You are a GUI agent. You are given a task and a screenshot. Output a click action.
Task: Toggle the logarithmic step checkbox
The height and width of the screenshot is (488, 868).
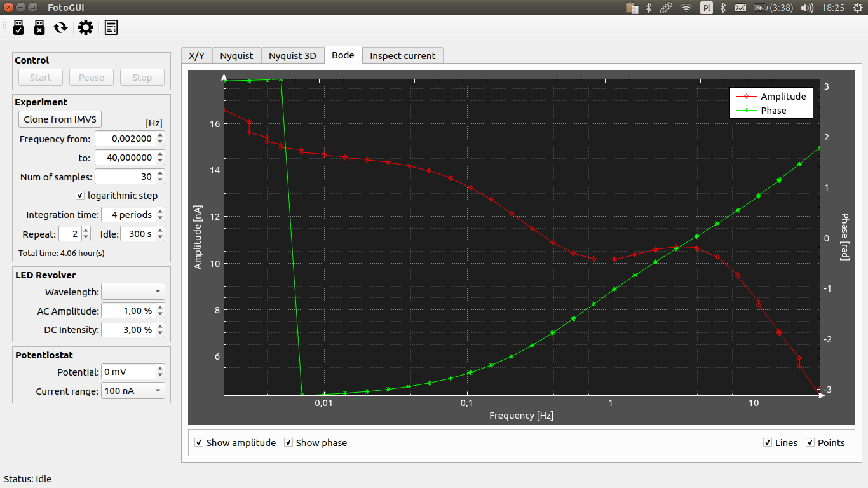80,196
